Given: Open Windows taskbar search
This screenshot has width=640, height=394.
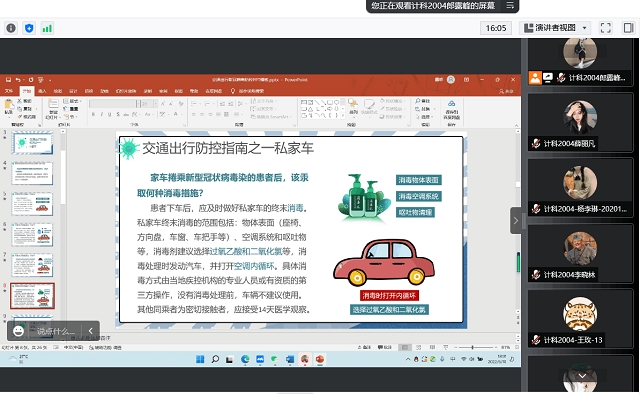Looking at the screenshot, I should (215, 359).
